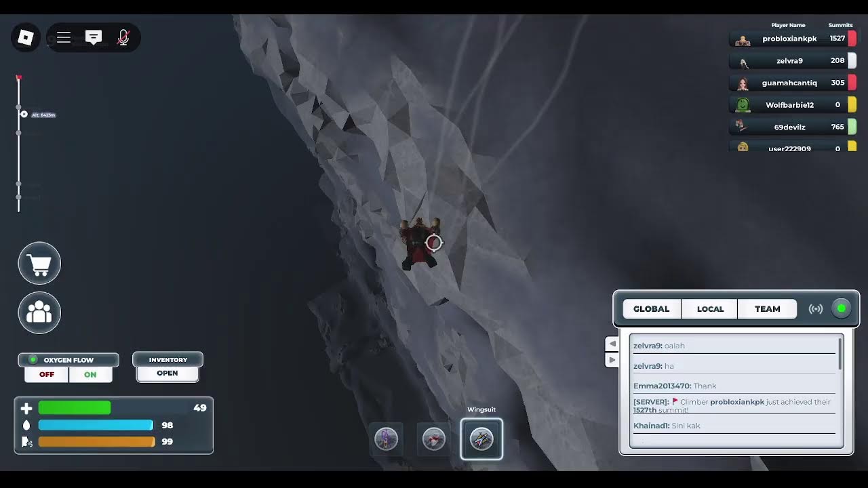
Task: Select the Wingsuit hotbar slot
Action: tap(481, 439)
